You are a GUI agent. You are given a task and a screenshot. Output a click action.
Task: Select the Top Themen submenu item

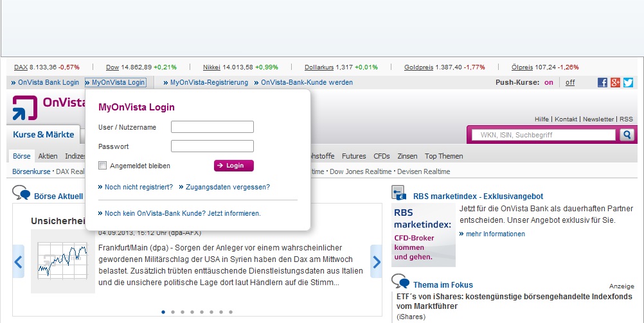[443, 156]
